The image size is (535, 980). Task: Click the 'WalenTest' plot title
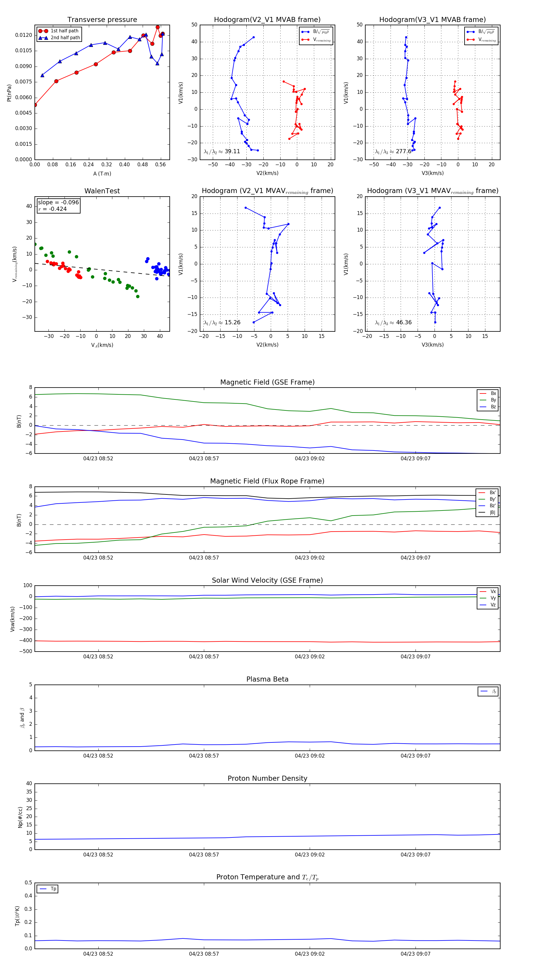tap(102, 191)
